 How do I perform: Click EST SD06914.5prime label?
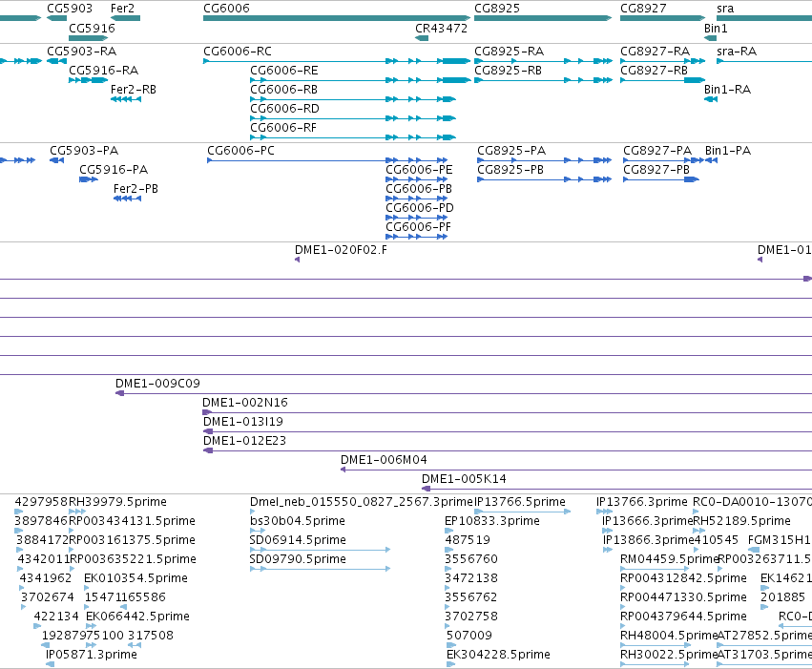coord(298,540)
